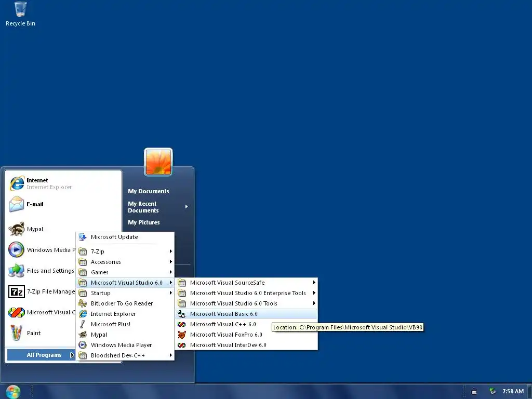The height and width of the screenshot is (399, 532).
Task: Click the Paint brushes icon
Action: [17, 333]
